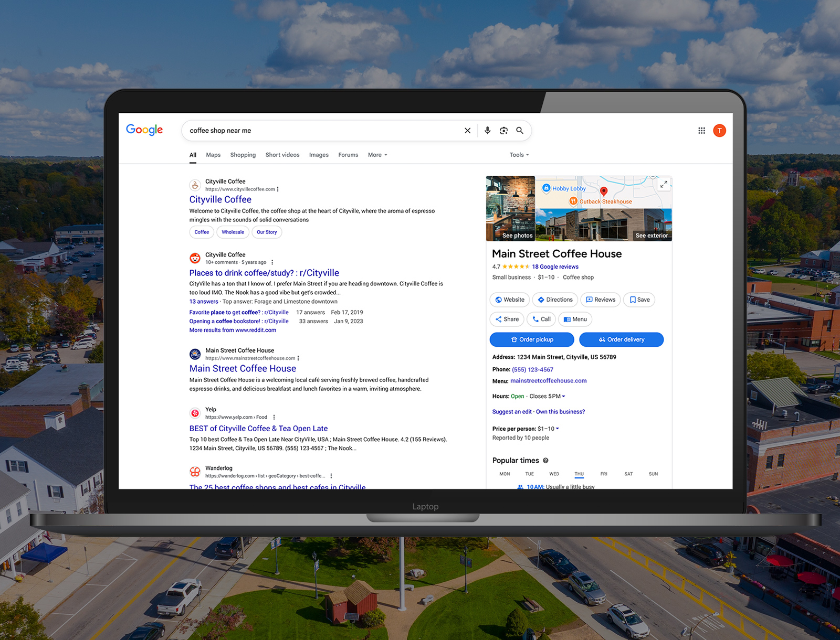Click phone number (555) 123-4567
840x640 pixels.
pos(532,370)
